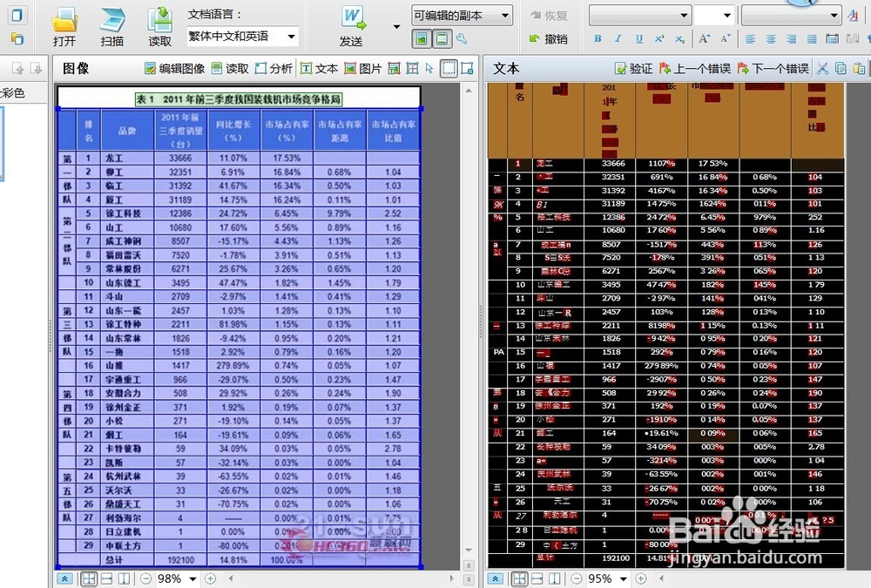Increase font size with the larger A icon
871x588 pixels.
point(705,38)
